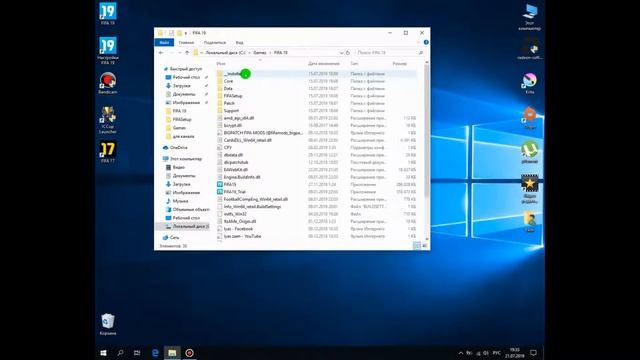Select the Core folder row
This screenshot has height=360, width=640.
click(316, 81)
